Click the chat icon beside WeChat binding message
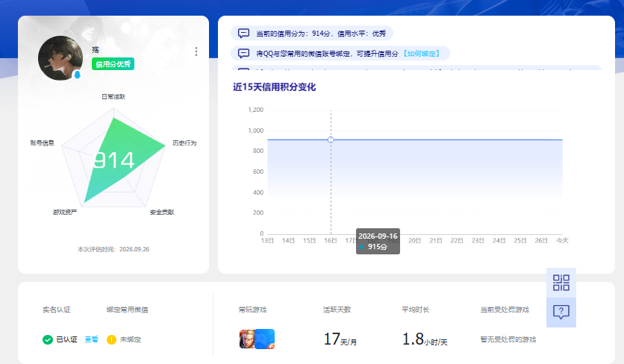Viewport: 624px width, 364px height. coord(243,53)
